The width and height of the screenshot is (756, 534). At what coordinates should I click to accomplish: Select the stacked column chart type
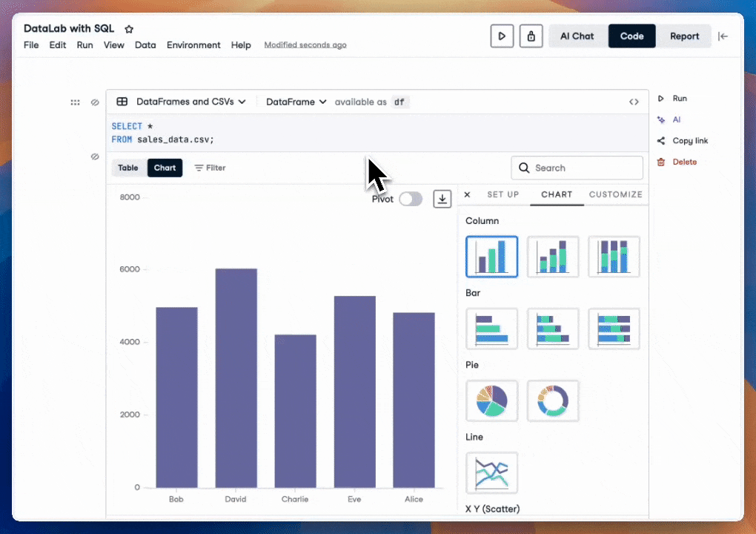(x=553, y=257)
